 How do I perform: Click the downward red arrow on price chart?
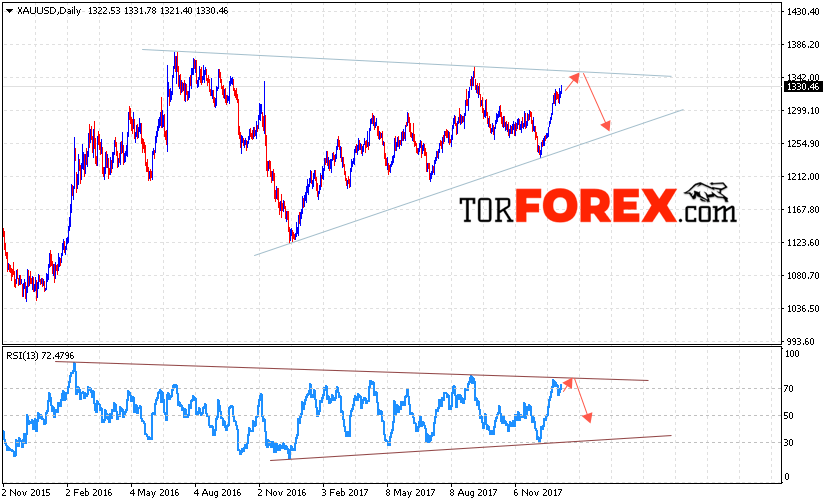pyautogui.click(x=597, y=101)
